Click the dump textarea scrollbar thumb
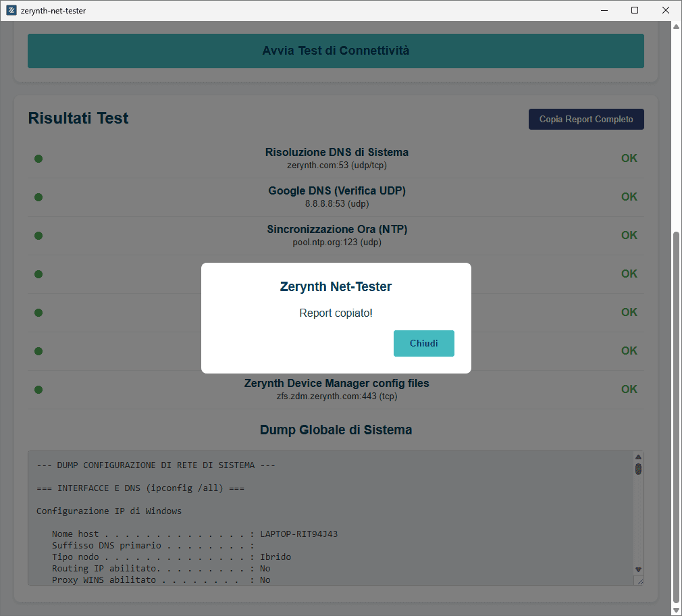This screenshot has height=616, width=682. 638,469
